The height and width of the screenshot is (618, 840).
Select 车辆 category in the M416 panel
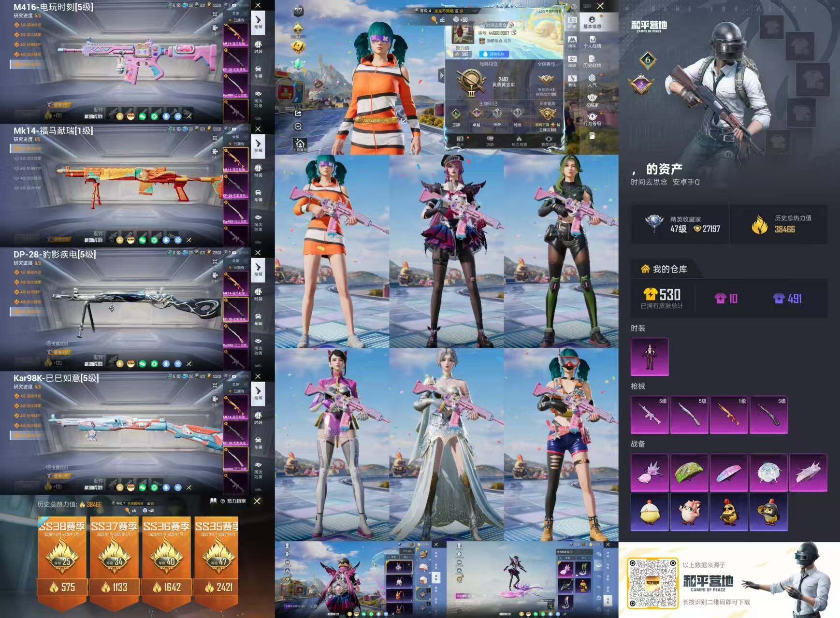pyautogui.click(x=258, y=72)
